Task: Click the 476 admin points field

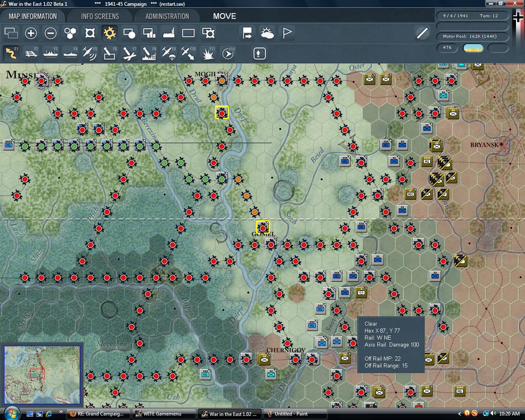Action: click(x=447, y=48)
